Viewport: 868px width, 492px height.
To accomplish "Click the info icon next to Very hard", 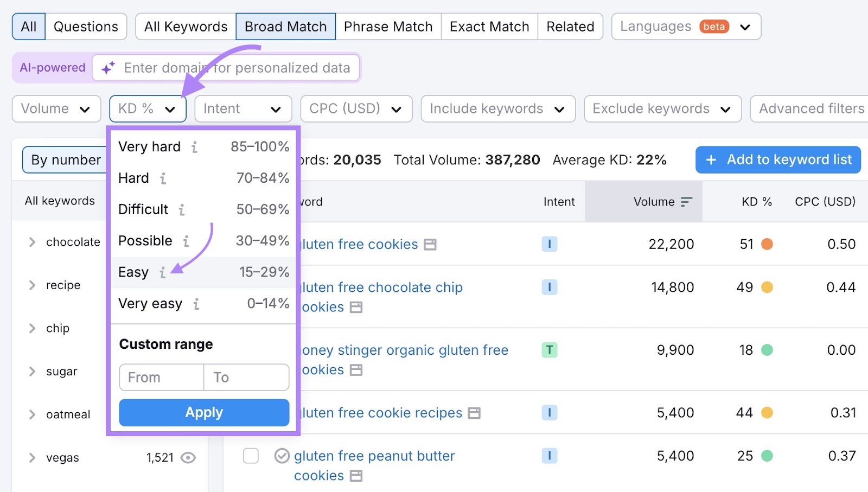I will tap(194, 146).
